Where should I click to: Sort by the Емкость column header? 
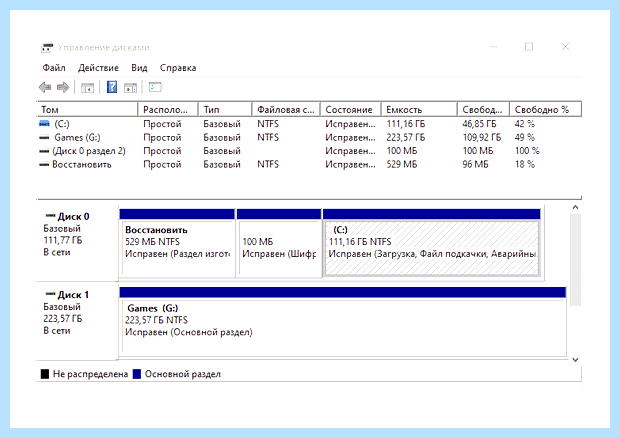click(419, 110)
